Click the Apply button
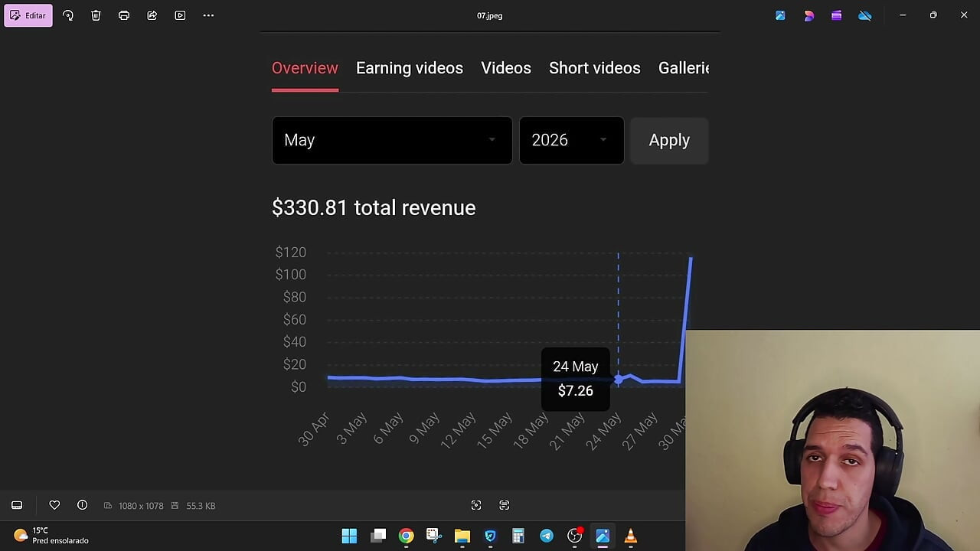This screenshot has height=551, width=980. click(x=669, y=140)
